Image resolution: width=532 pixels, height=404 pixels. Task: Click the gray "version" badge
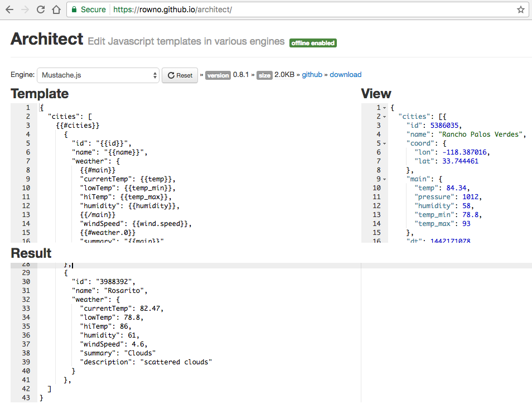(x=216, y=75)
